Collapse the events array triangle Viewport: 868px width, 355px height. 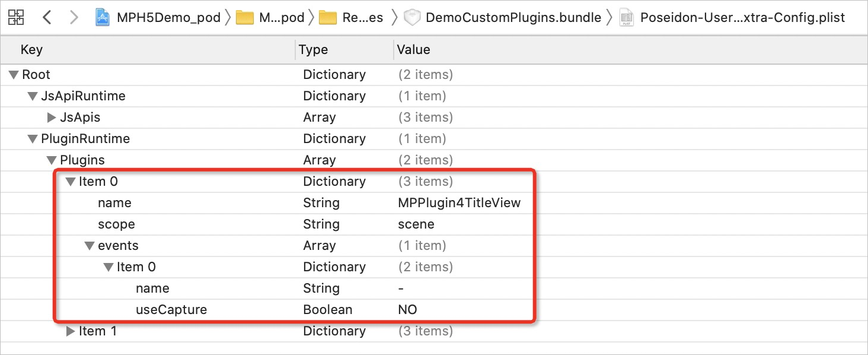pyautogui.click(x=89, y=246)
